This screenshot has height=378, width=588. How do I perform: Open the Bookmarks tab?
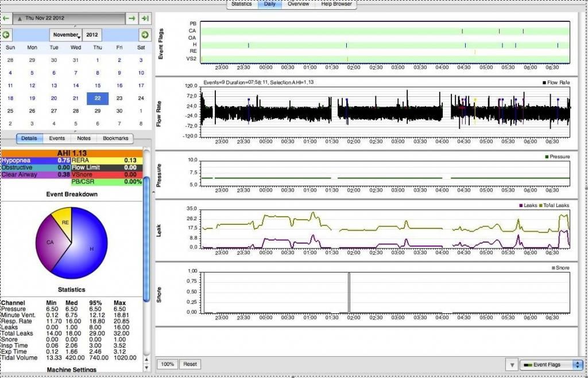click(x=115, y=138)
